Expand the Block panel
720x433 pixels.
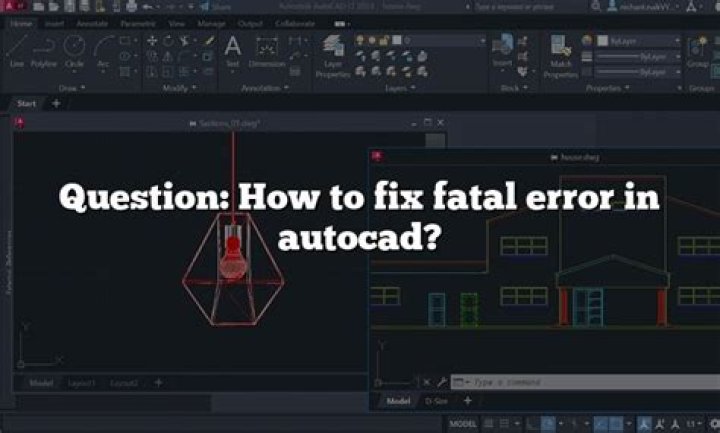pos(513,88)
